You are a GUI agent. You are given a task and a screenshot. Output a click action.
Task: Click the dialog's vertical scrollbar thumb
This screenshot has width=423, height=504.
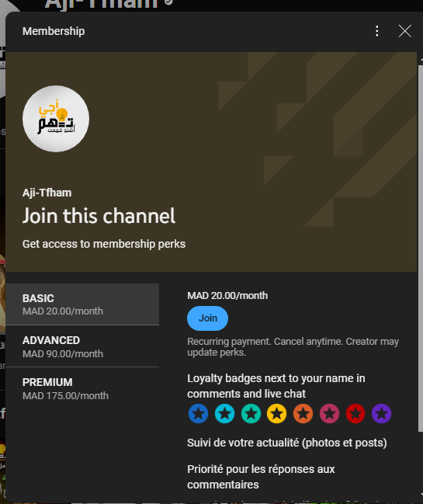421,249
